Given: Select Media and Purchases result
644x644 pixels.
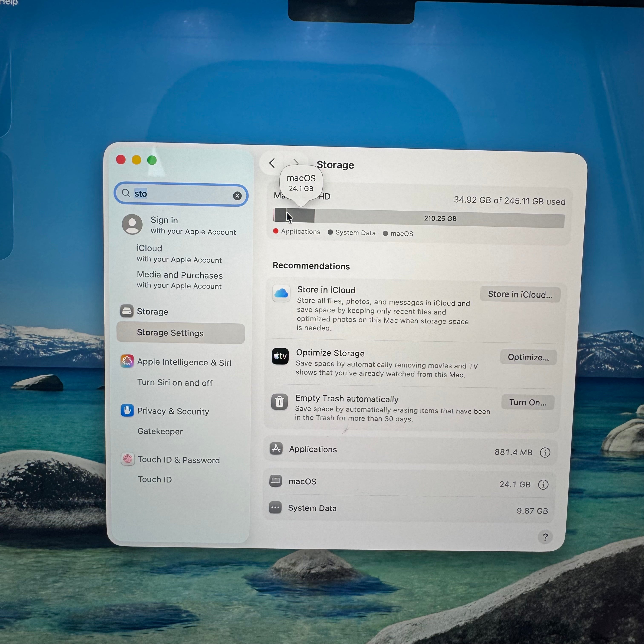Looking at the screenshot, I should pos(180,280).
